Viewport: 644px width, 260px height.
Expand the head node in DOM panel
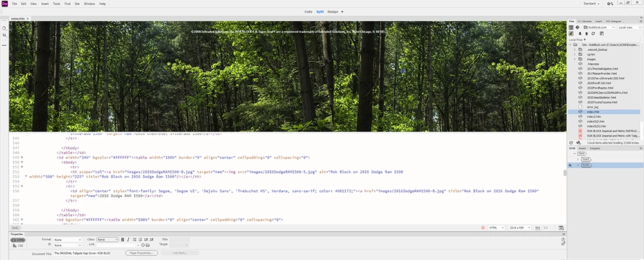(x=578, y=159)
